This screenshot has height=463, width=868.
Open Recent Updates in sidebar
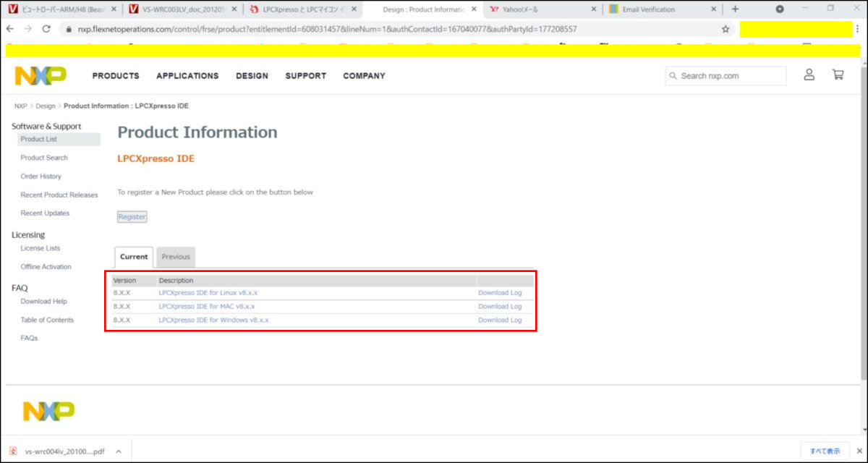[46, 213]
